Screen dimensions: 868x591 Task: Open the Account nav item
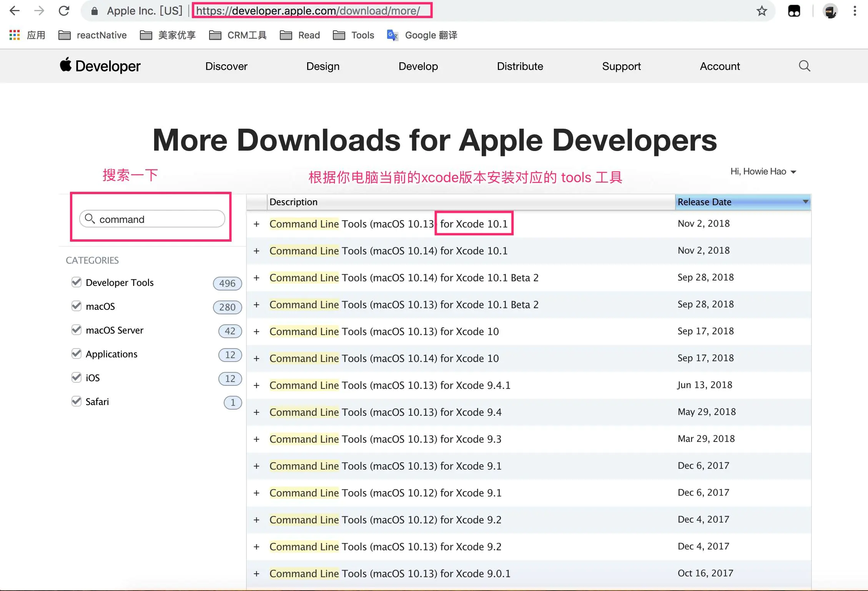[720, 66]
